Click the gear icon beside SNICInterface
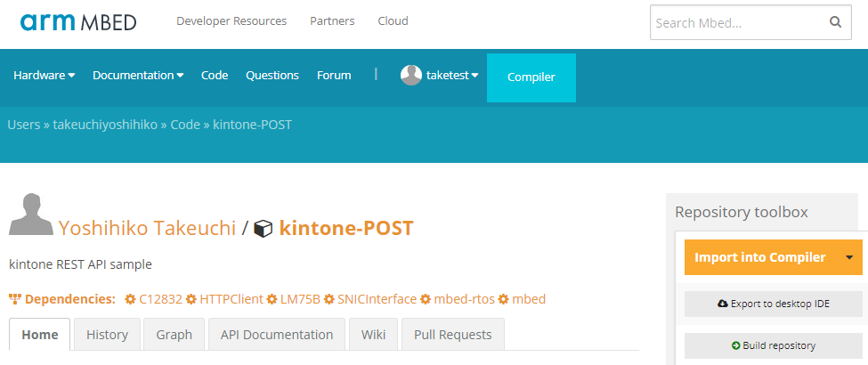868x365 pixels. (x=329, y=300)
